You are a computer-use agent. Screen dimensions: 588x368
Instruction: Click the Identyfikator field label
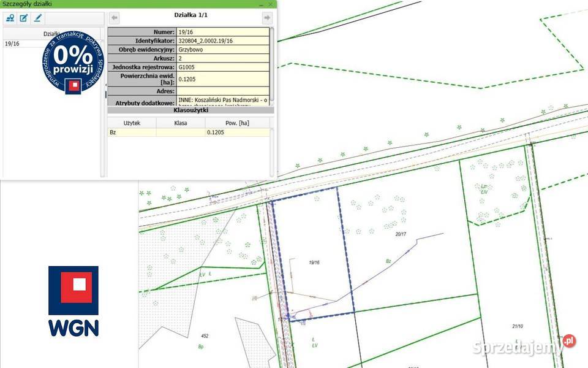(155, 40)
